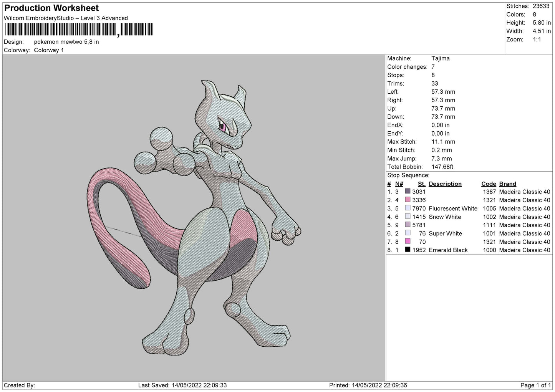Click the 'St.' column header
The height and width of the screenshot is (392, 555).
click(x=422, y=184)
